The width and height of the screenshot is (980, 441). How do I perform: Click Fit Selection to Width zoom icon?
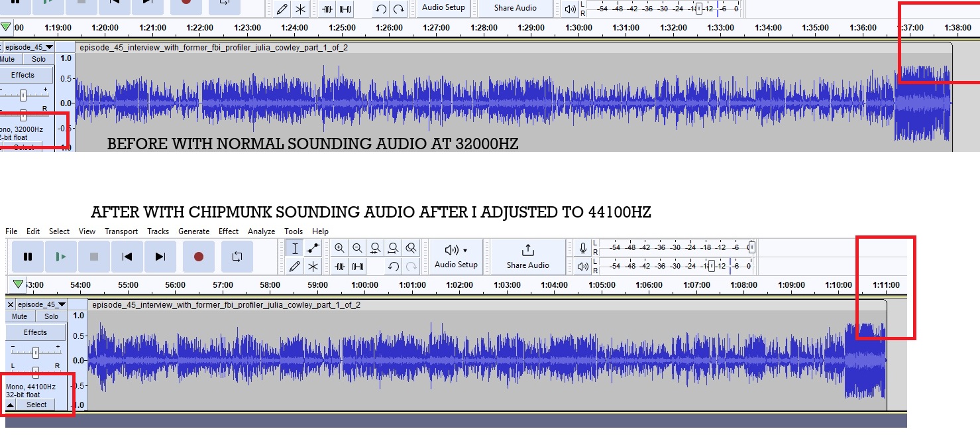click(375, 248)
